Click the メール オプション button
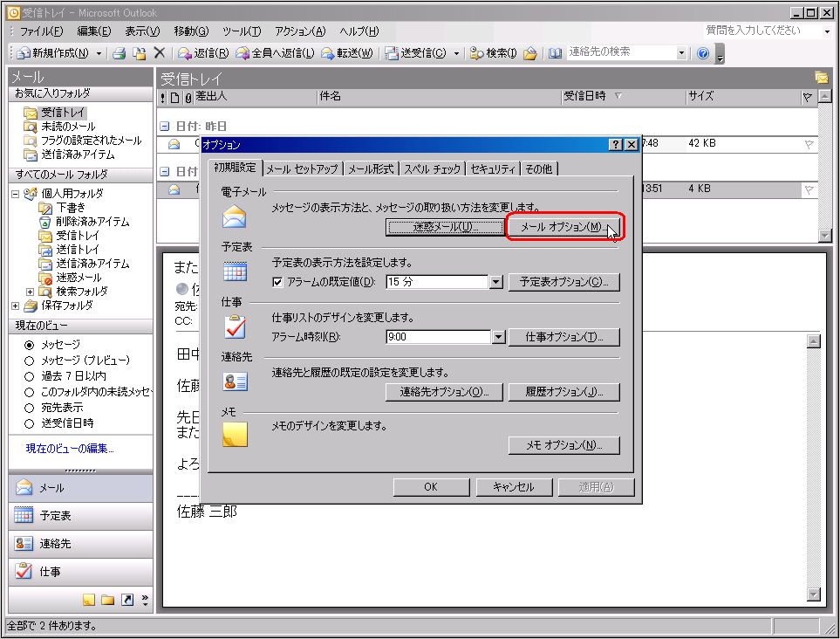 pos(563,227)
